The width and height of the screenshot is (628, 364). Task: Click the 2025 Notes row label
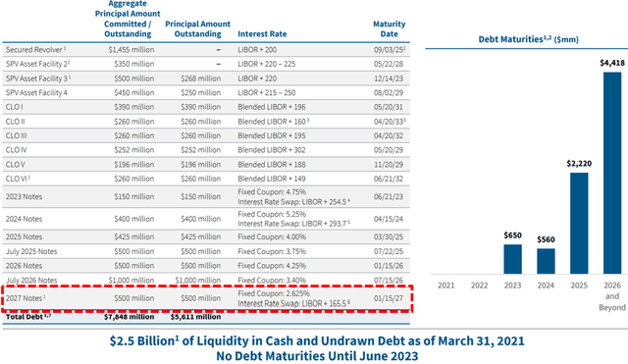pos(24,236)
